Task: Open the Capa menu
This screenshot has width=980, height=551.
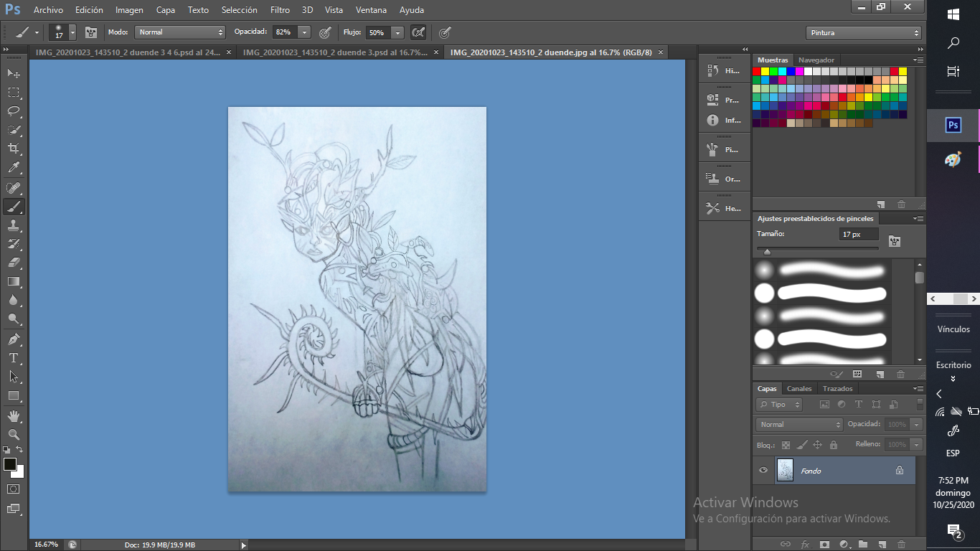Action: click(166, 10)
